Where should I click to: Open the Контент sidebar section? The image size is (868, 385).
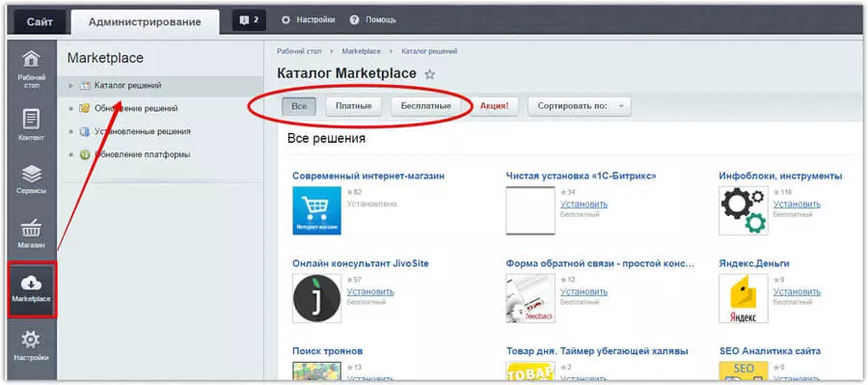(x=32, y=125)
